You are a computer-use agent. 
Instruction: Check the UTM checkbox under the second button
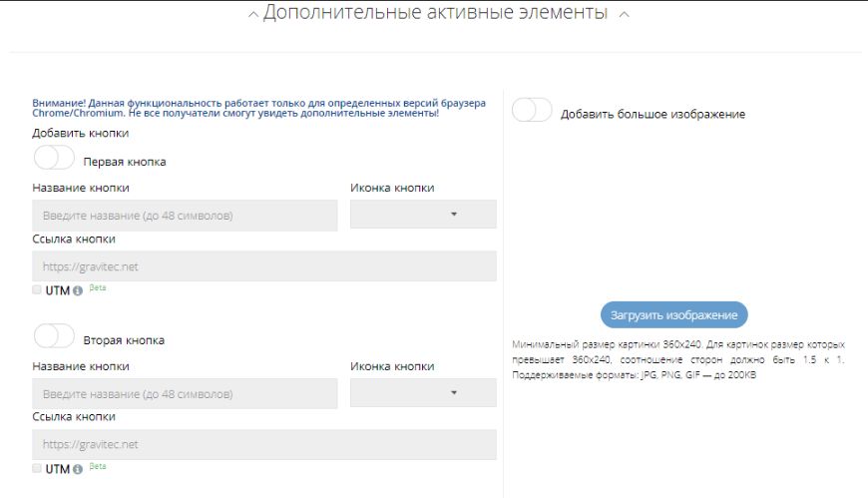pyautogui.click(x=37, y=468)
